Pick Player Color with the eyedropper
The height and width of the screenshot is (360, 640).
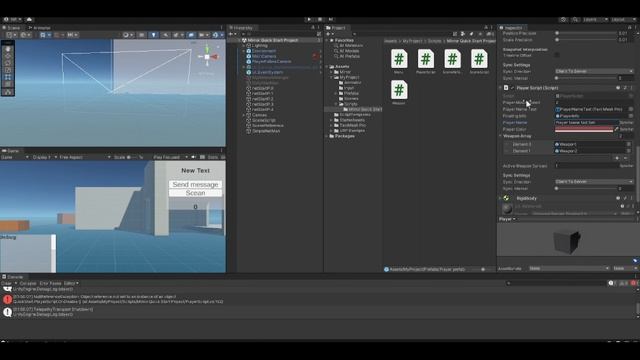pos(616,129)
